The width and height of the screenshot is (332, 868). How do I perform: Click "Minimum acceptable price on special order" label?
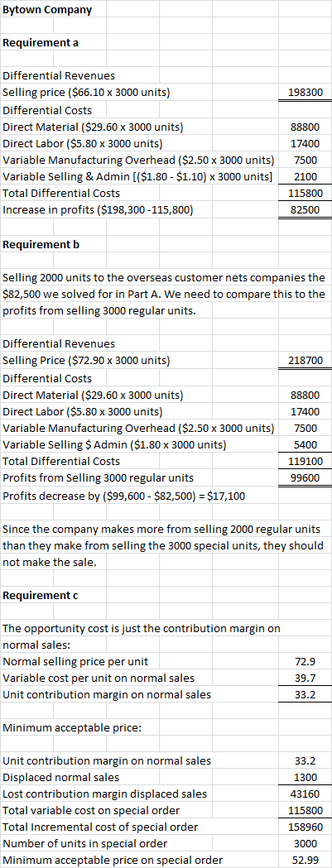tap(113, 860)
